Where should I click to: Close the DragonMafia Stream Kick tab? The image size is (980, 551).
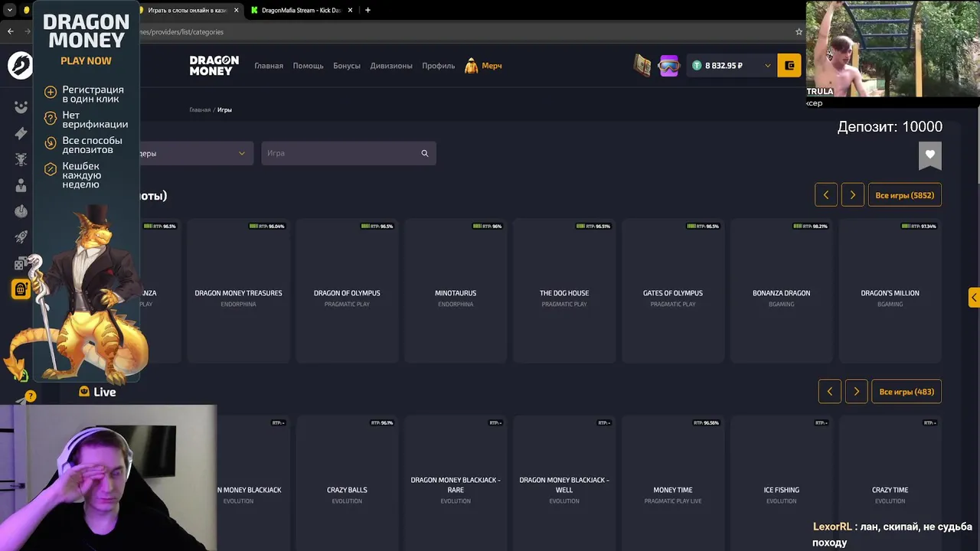(351, 10)
